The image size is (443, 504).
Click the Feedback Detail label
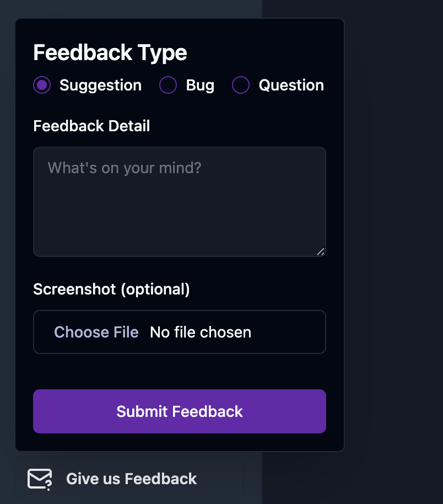[x=91, y=126]
